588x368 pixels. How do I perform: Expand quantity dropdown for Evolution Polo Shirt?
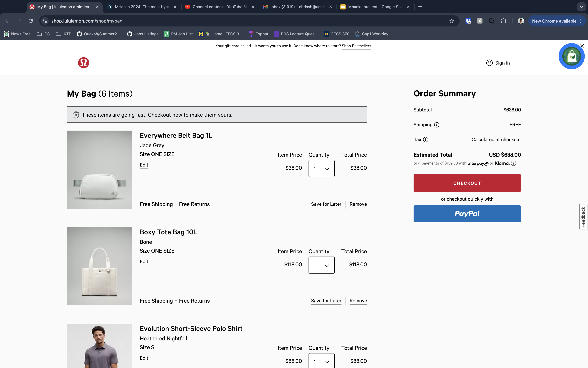pyautogui.click(x=321, y=361)
